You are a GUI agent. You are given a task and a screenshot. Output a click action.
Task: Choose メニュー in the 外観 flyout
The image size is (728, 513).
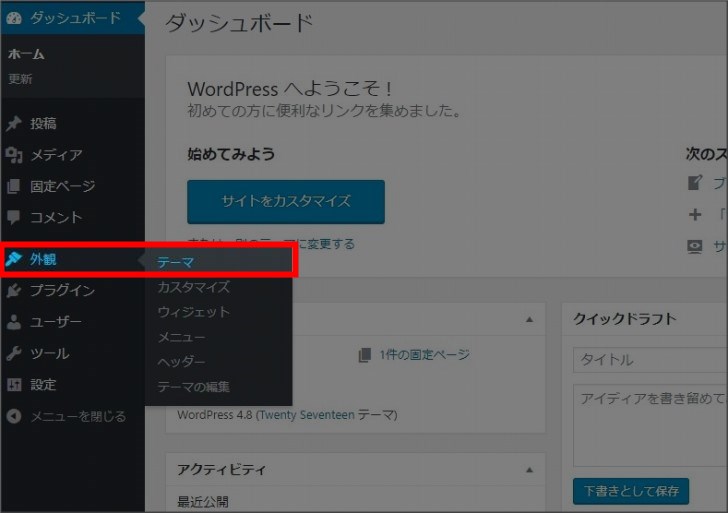(181, 337)
